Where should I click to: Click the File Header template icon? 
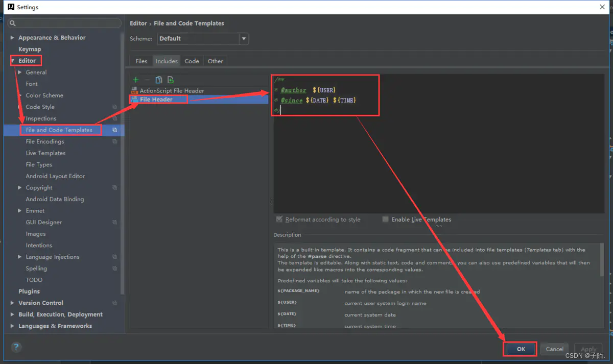135,100
